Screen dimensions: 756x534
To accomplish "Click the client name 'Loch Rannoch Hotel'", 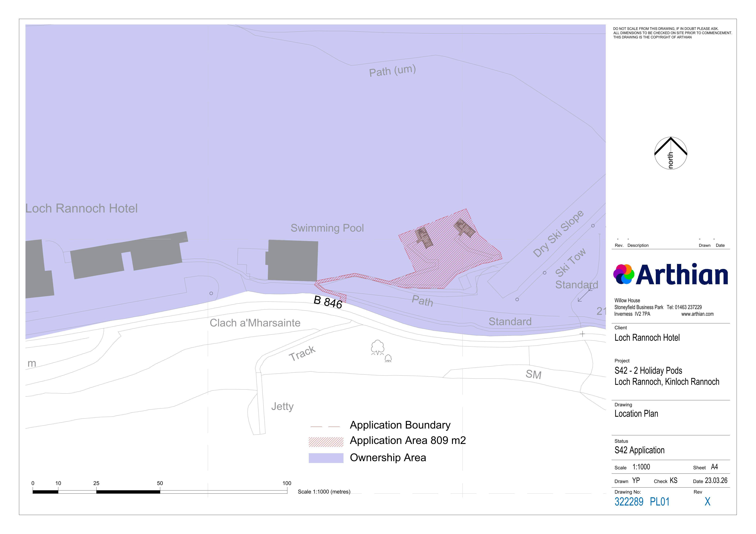I will coord(647,338).
